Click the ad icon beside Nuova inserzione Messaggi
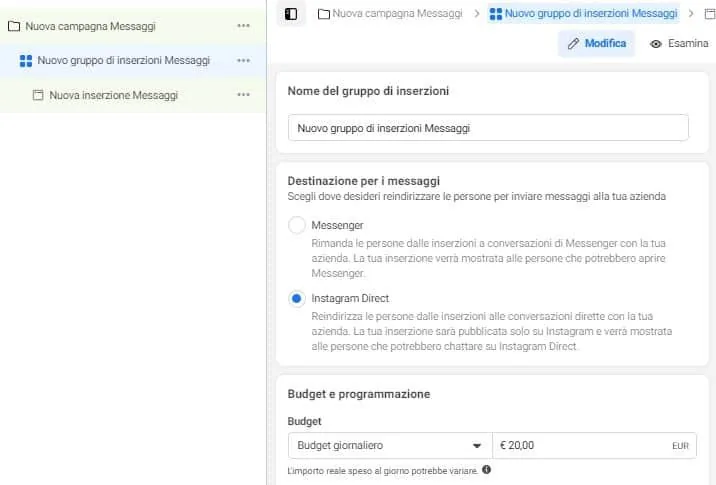The width and height of the screenshot is (716, 485). (38, 95)
